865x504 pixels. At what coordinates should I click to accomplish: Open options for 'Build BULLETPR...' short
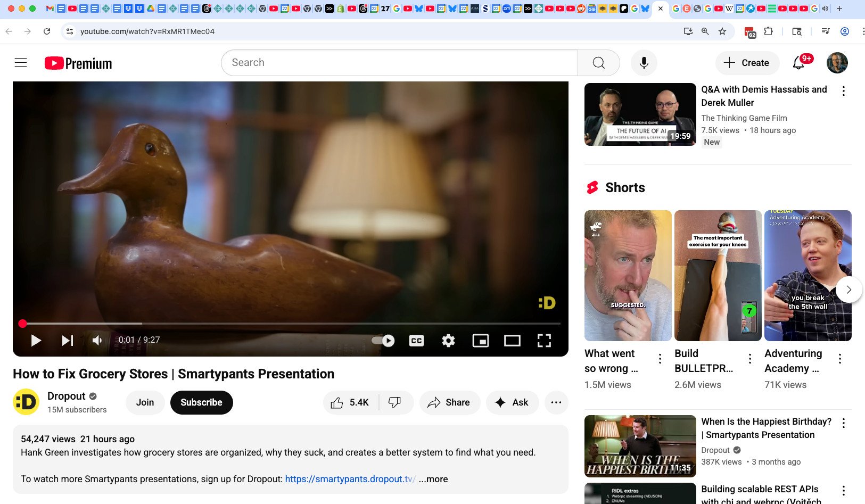[x=750, y=359]
